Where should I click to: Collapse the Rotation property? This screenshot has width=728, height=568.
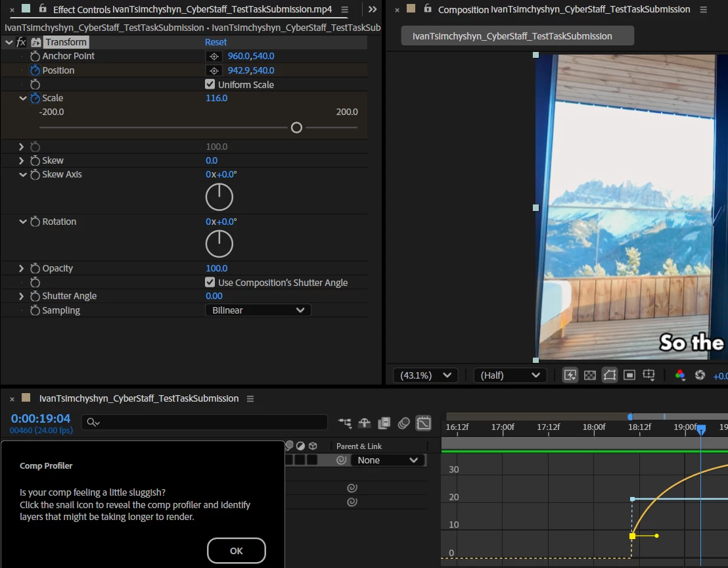[x=23, y=222]
